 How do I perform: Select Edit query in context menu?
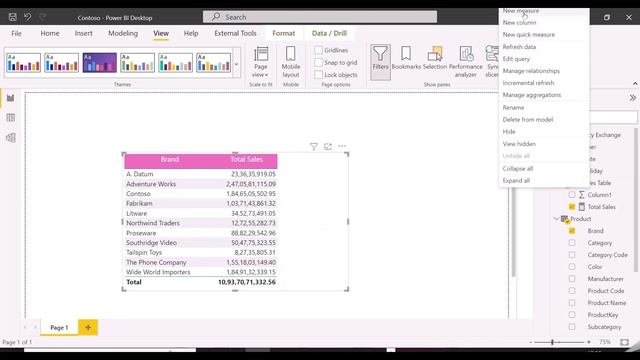coord(544,59)
